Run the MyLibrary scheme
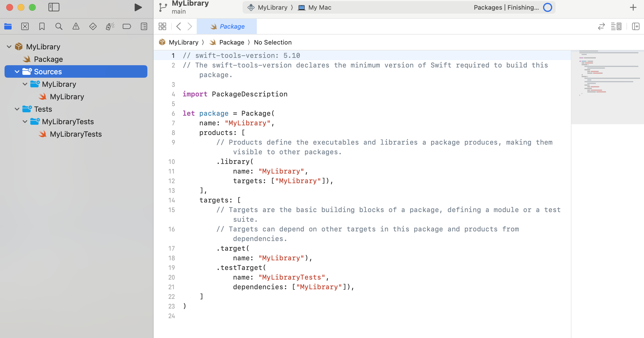The image size is (644, 338). click(138, 7)
